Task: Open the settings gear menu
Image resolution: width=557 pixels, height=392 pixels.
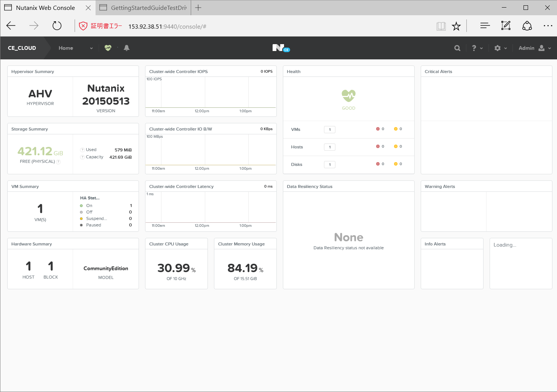Action: coord(497,48)
